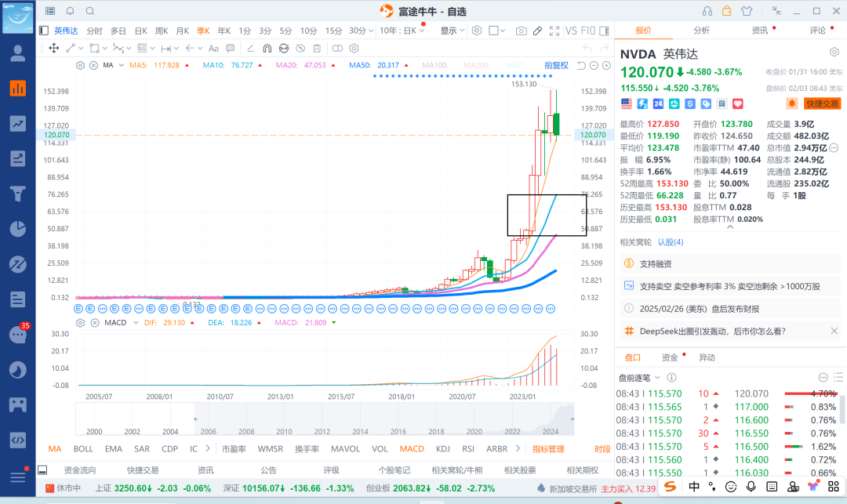
Task: Switch to the 分析 tab
Action: (701, 31)
